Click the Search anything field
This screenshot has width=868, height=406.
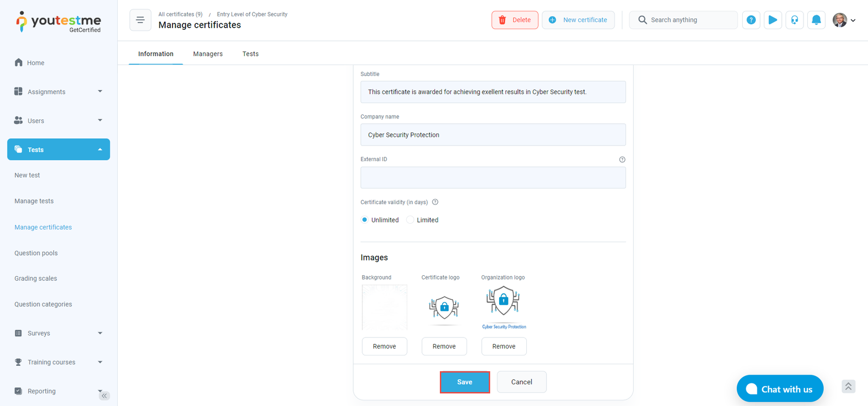[684, 20]
